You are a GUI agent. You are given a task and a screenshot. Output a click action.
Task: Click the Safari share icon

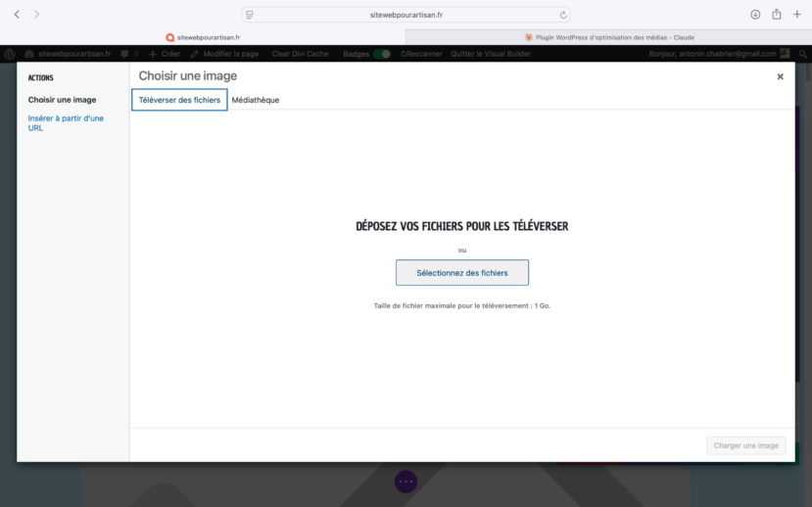776,15
